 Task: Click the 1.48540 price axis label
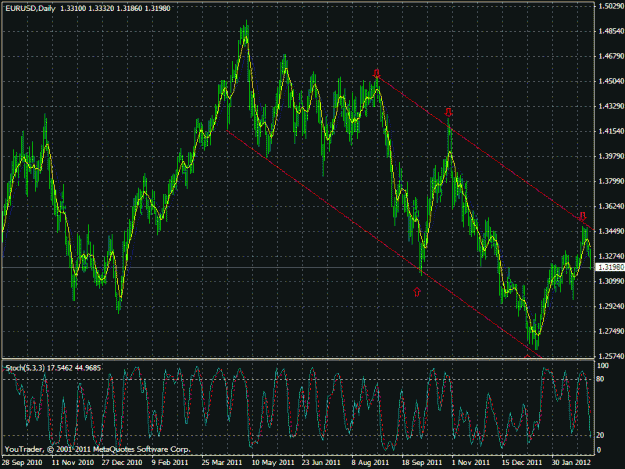pyautogui.click(x=611, y=31)
